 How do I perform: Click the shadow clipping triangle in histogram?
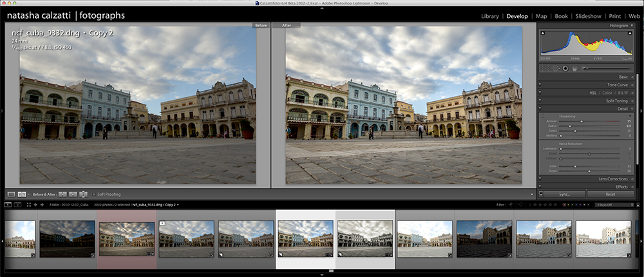[x=543, y=33]
